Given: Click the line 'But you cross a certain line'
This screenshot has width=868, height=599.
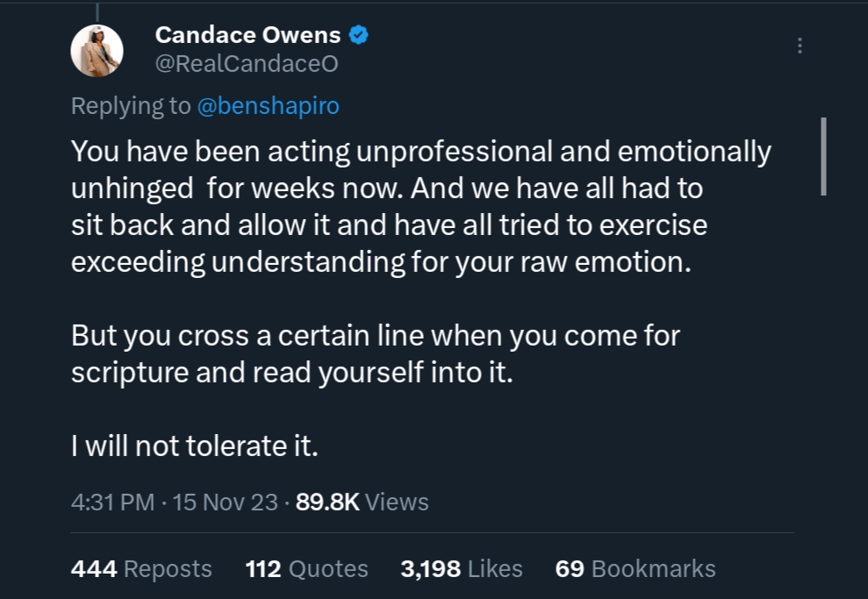Looking at the screenshot, I should (x=376, y=336).
